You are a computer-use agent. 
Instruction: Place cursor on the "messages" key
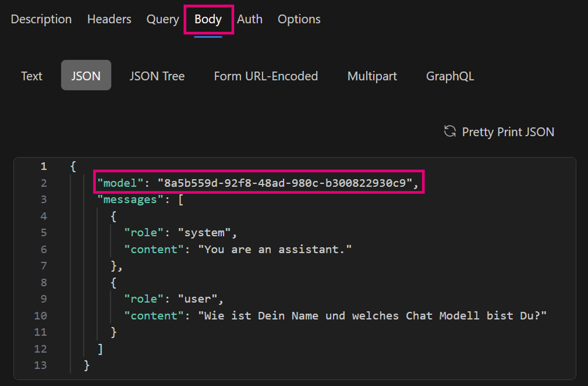point(130,200)
